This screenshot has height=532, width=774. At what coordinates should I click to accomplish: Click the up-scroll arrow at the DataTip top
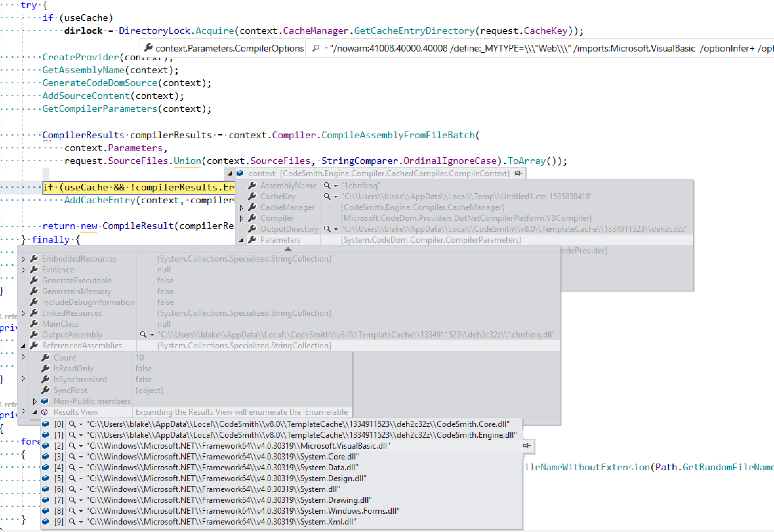[288, 249]
